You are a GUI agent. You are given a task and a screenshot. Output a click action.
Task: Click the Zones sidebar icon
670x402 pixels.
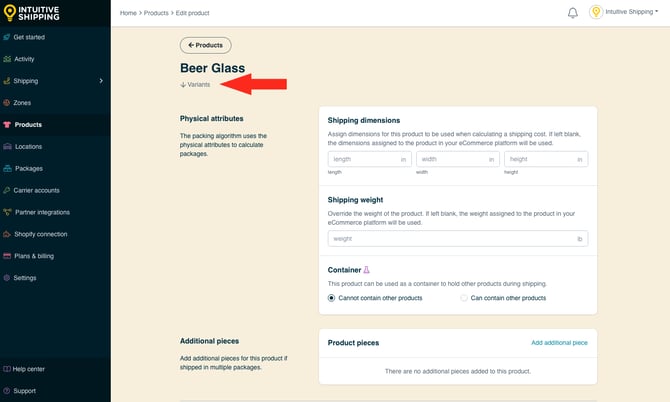click(x=8, y=102)
